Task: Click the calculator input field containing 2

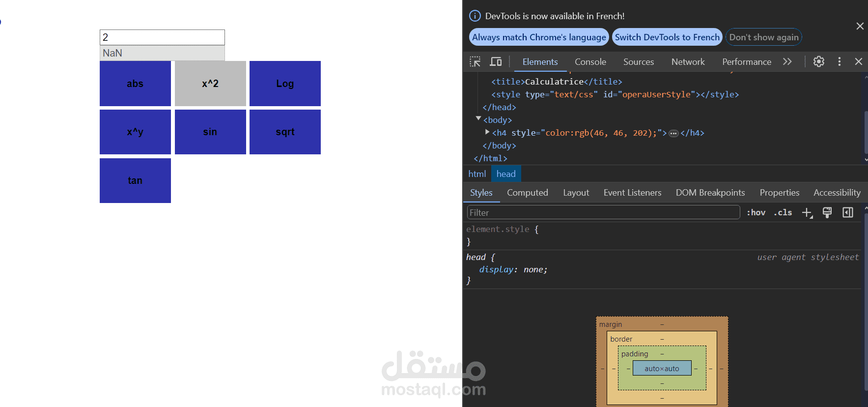Action: [162, 37]
